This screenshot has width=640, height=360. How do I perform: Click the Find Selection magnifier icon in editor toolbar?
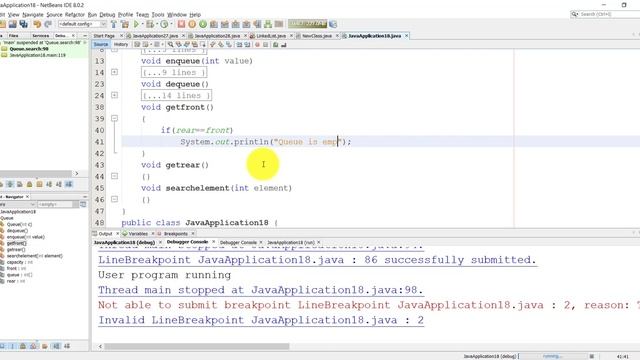pyautogui.click(x=170, y=44)
